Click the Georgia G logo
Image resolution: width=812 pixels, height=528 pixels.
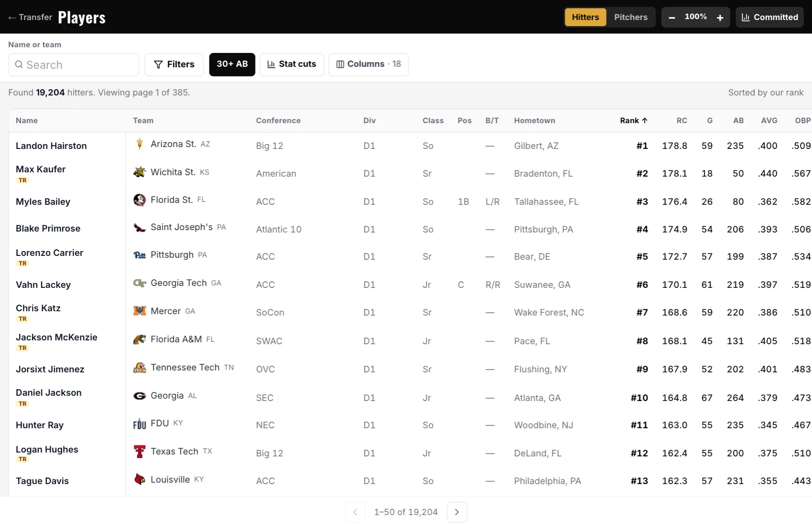click(x=139, y=396)
